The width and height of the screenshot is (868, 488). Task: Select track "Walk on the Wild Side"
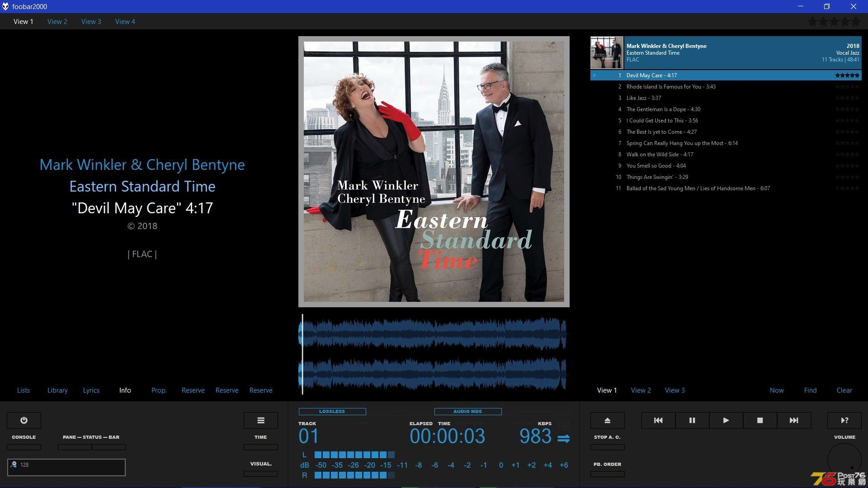tap(726, 155)
